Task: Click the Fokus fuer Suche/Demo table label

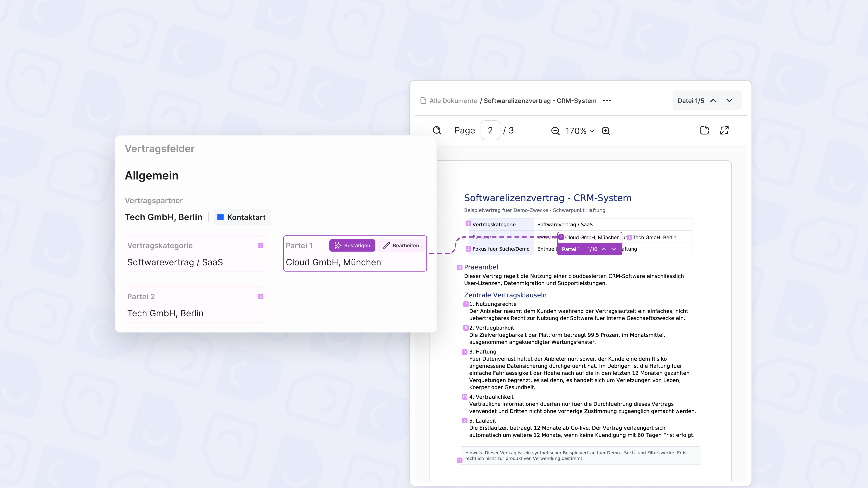Action: click(x=501, y=249)
